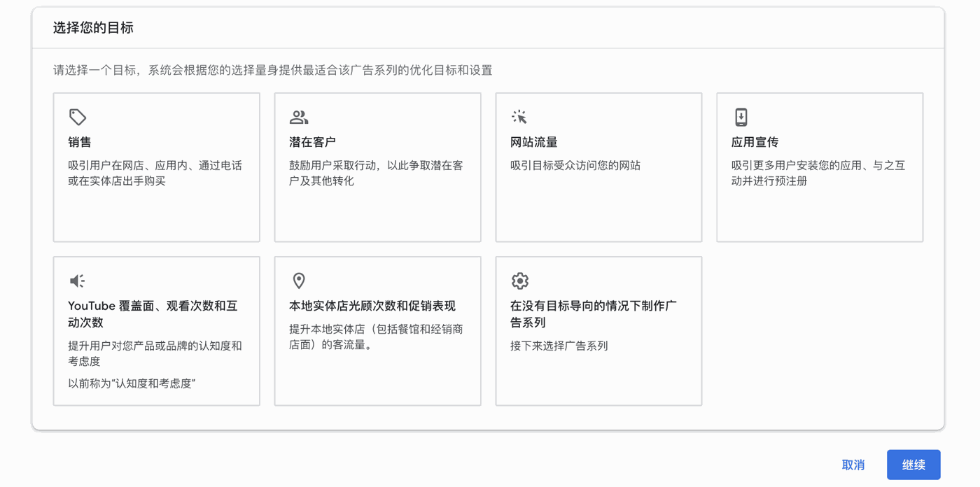Select the 潜在客户 goal heading
The height and width of the screenshot is (487, 980).
[x=312, y=142]
